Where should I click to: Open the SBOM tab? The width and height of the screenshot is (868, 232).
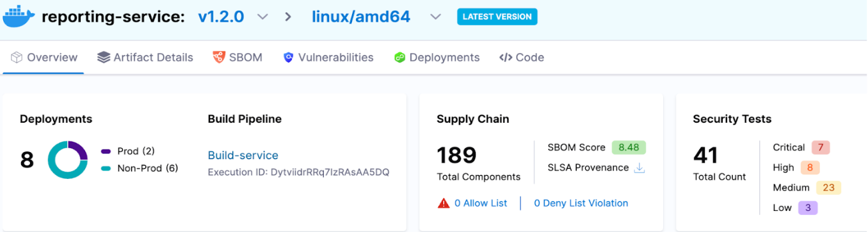pyautogui.click(x=237, y=58)
